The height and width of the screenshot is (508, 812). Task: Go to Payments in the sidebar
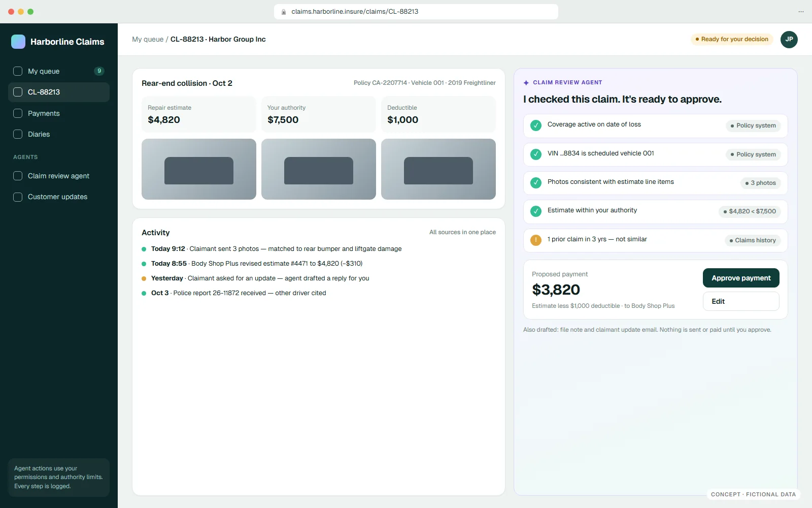[x=59, y=113]
